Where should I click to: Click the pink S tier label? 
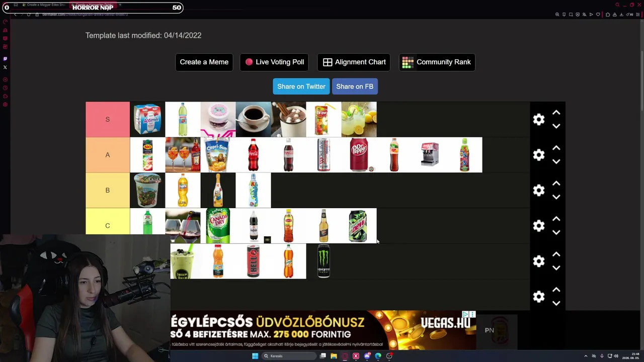[x=108, y=120]
